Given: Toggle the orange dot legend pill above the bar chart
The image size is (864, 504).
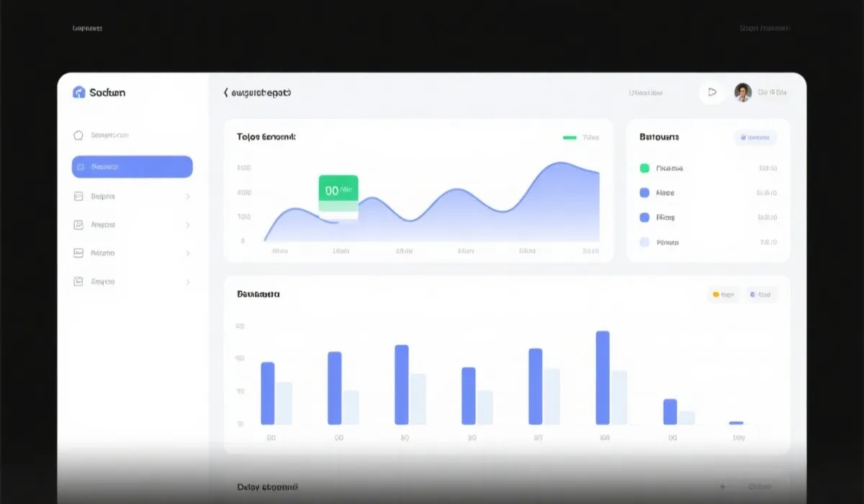Looking at the screenshot, I should click(x=723, y=294).
